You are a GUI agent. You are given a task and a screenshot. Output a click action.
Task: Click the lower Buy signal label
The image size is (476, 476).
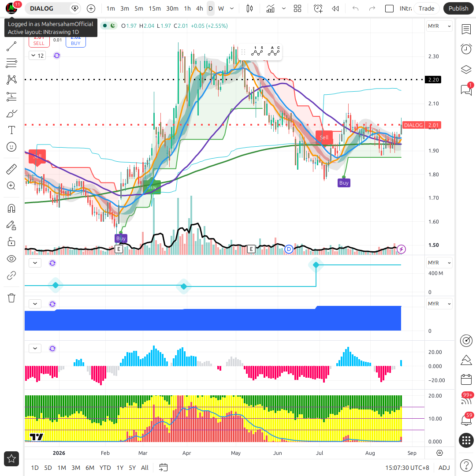121,238
